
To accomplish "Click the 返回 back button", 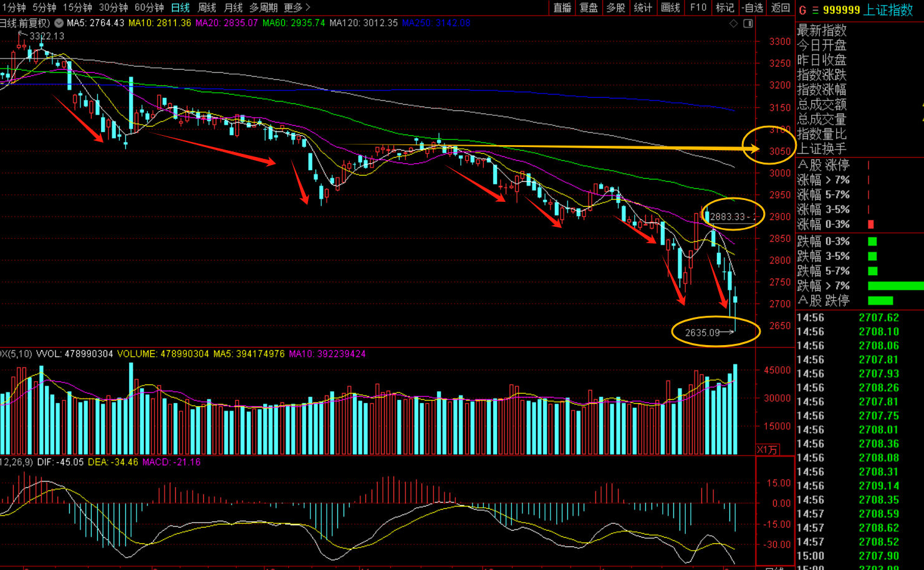I will 781,7.
